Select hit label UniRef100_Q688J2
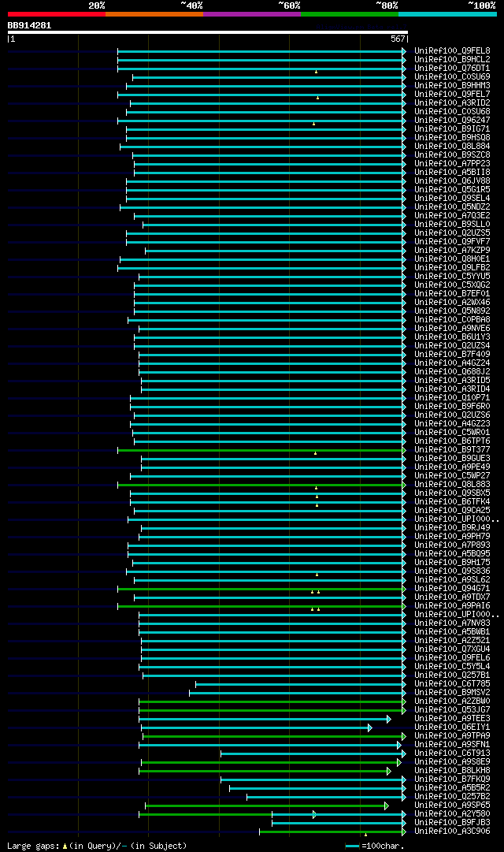The image size is (504, 852). pyautogui.click(x=452, y=372)
